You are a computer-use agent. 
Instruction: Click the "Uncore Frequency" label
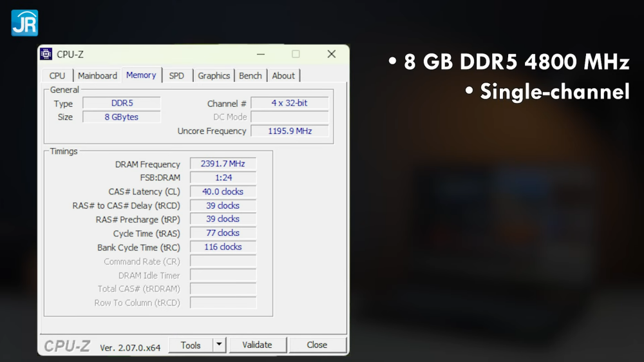click(212, 131)
